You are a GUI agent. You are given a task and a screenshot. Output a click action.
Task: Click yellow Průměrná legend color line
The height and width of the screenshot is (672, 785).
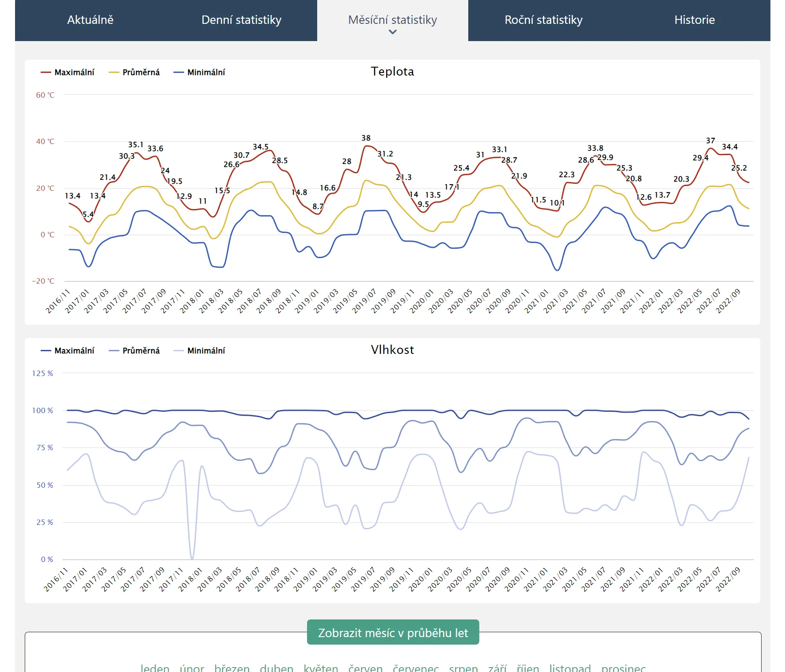pos(114,72)
